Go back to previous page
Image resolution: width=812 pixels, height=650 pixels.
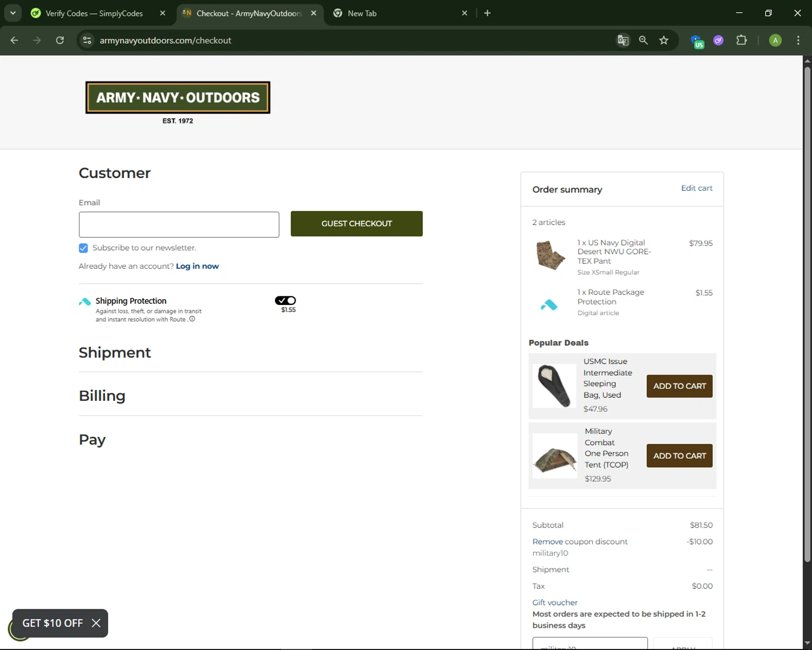pos(15,40)
